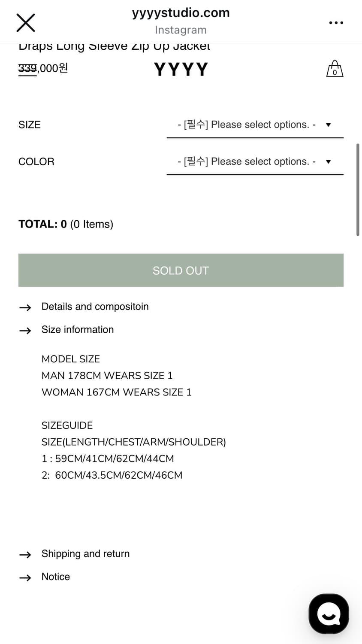Click arrow icon beside Size information
Image resolution: width=362 pixels, height=644 pixels.
point(25,331)
